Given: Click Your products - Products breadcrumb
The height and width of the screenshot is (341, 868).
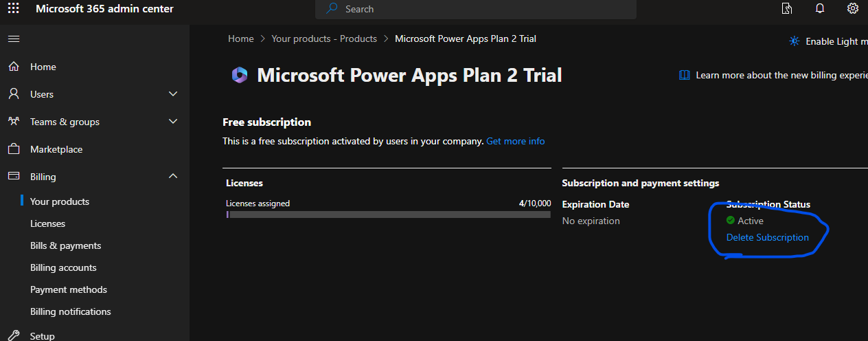Looking at the screenshot, I should point(324,38).
